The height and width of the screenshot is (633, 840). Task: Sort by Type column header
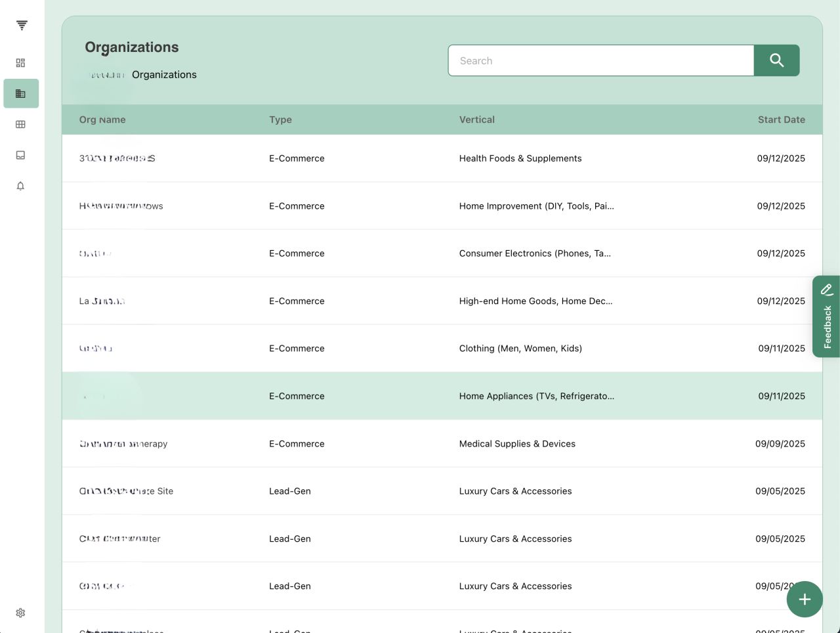coord(280,120)
